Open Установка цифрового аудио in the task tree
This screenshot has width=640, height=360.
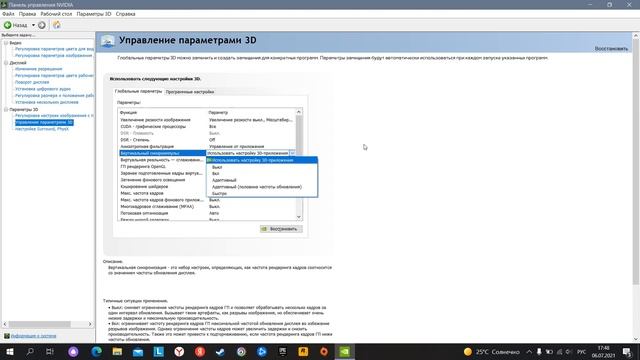(43, 89)
